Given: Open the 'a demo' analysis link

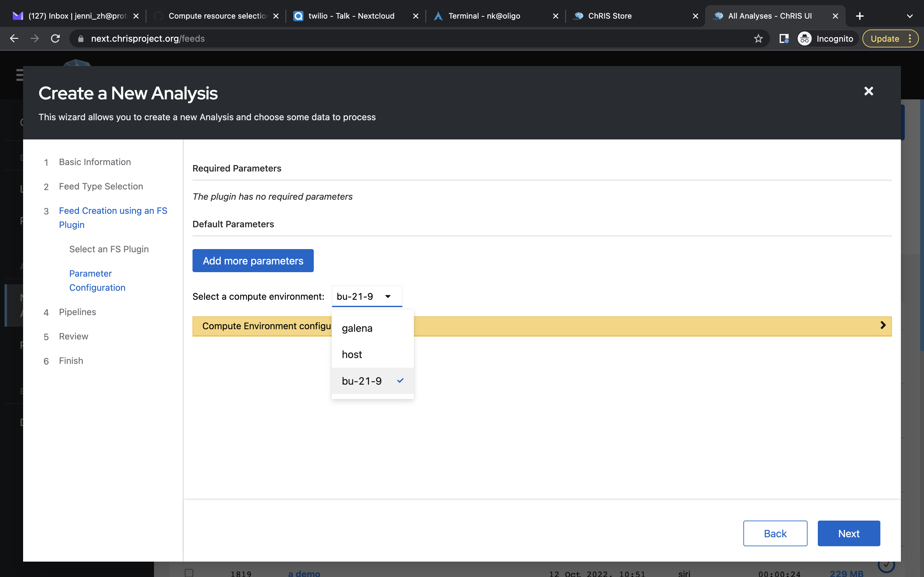Looking at the screenshot, I should 304,573.
